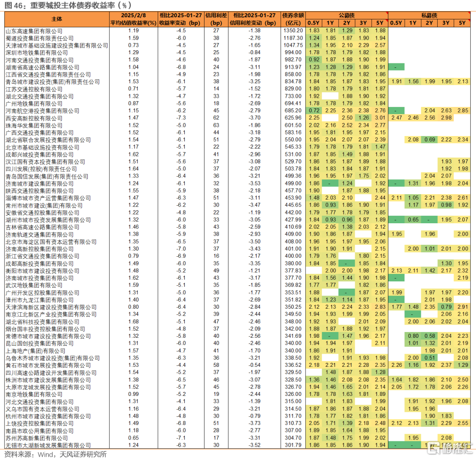Click bond balance value 1350.20
Viewport: 476px width, 458px height.
293,31
